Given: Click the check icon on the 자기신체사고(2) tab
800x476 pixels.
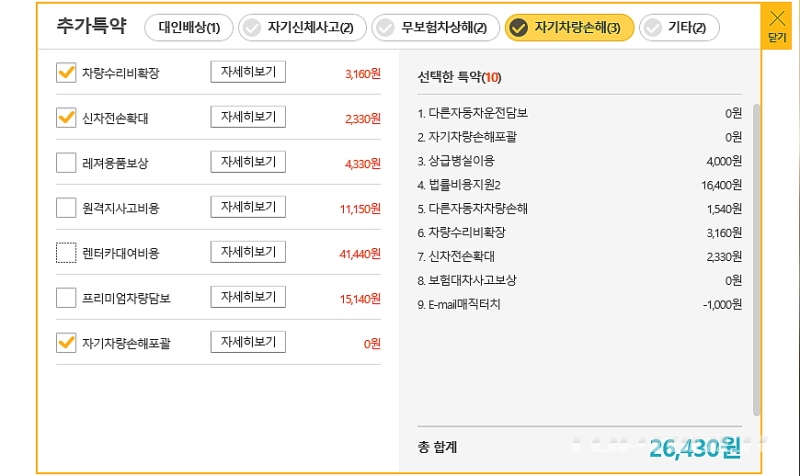Looking at the screenshot, I should 252,28.
